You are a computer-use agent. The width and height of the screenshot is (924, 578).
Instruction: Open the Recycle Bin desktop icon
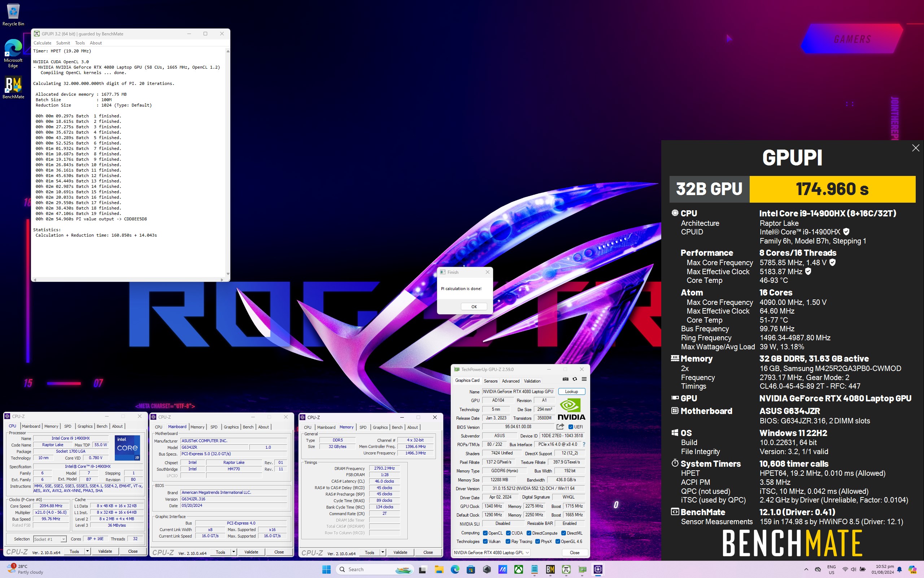[13, 15]
